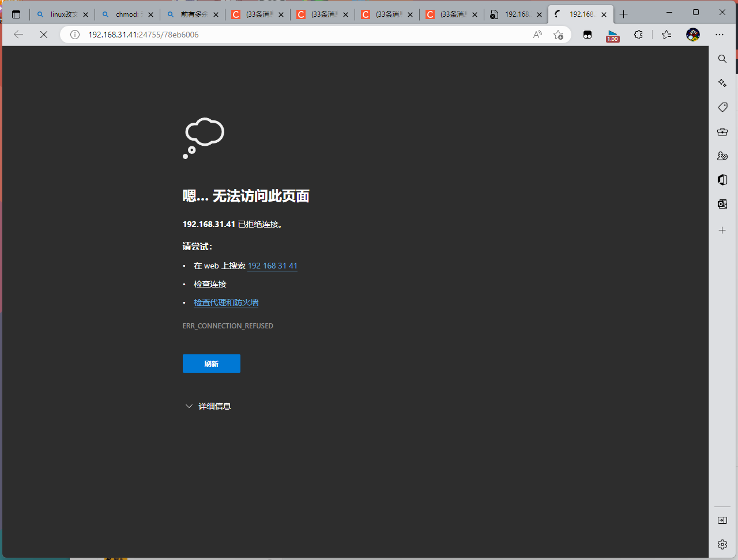Open sidebar Tools briefcase icon
Image resolution: width=738 pixels, height=560 pixels.
[x=722, y=132]
